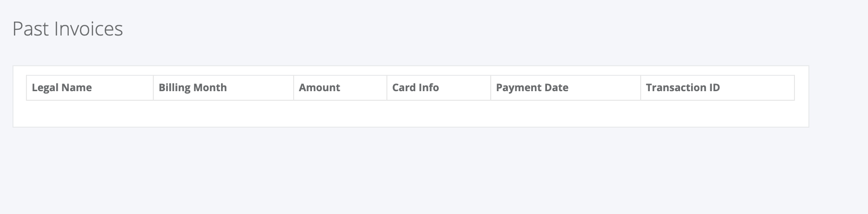Sort past invoices by Card Info
This screenshot has width=868, height=214.
(x=439, y=88)
